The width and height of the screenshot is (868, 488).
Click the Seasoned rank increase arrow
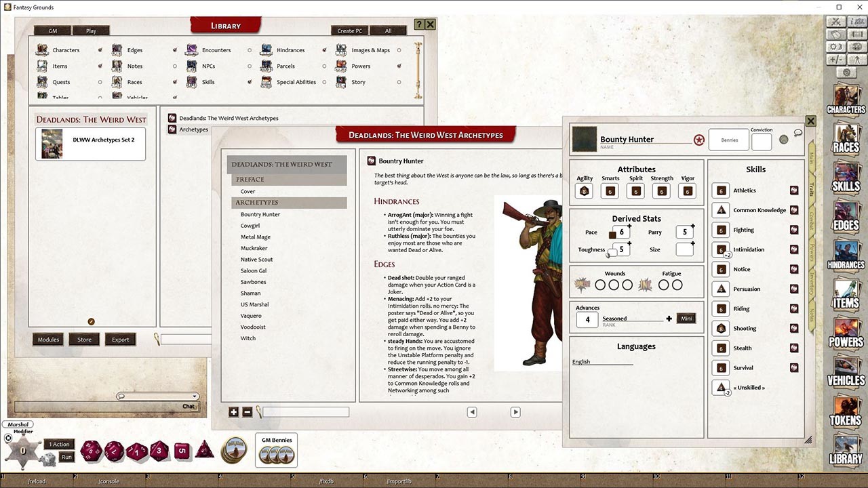click(669, 318)
